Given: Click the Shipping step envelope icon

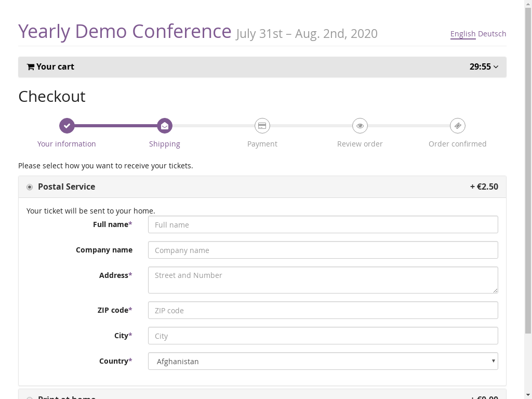Looking at the screenshot, I should 165,126.
